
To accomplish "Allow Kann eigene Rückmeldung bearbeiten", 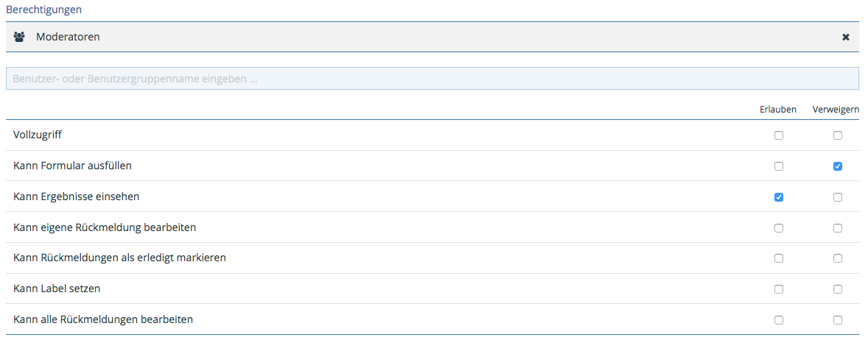I will click(779, 228).
